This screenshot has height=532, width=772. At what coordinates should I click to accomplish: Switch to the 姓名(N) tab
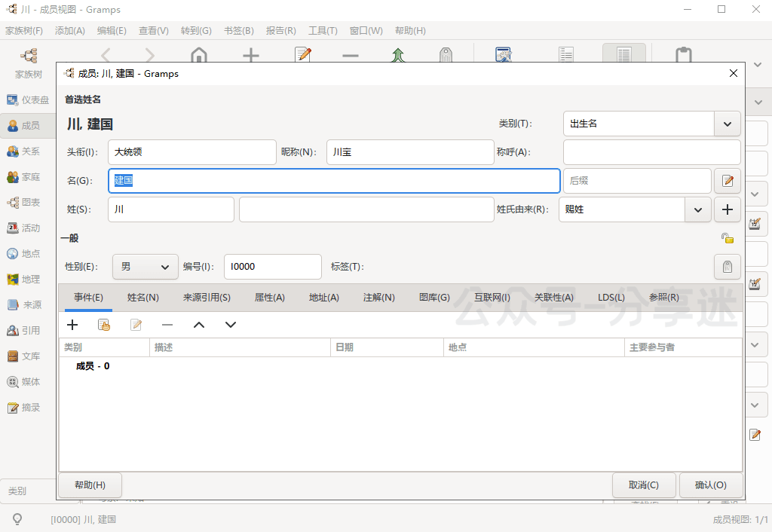click(x=142, y=298)
